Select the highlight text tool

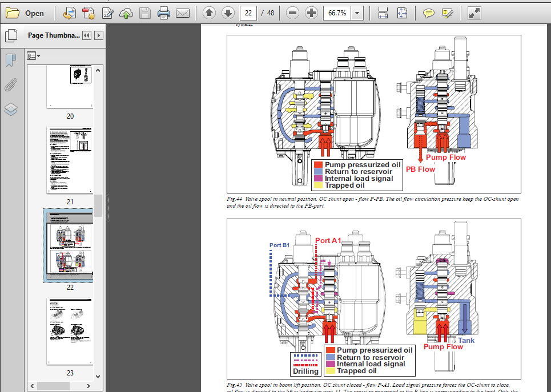click(447, 13)
